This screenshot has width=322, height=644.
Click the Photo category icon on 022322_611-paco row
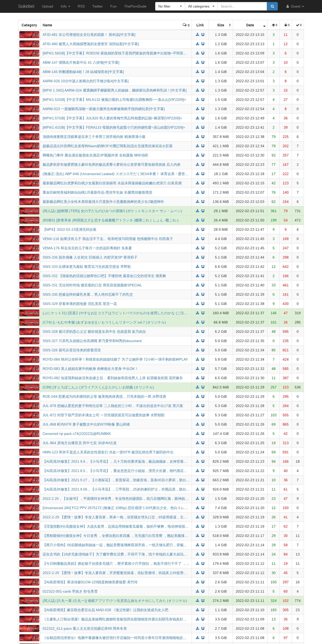(x=29, y=628)
